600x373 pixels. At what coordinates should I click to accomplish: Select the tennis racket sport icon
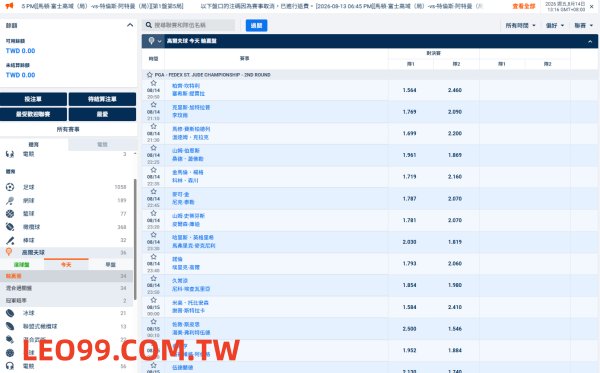[x=10, y=200]
